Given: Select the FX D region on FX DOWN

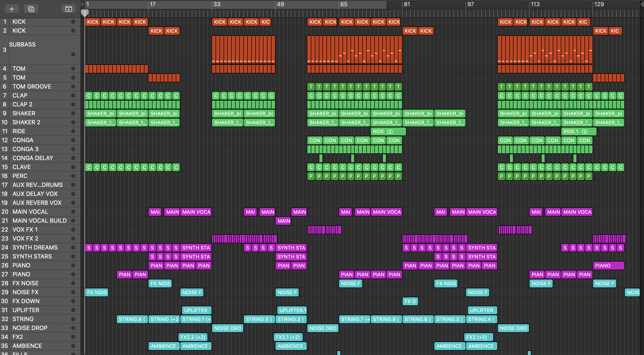Looking at the screenshot, I should 410,301.
